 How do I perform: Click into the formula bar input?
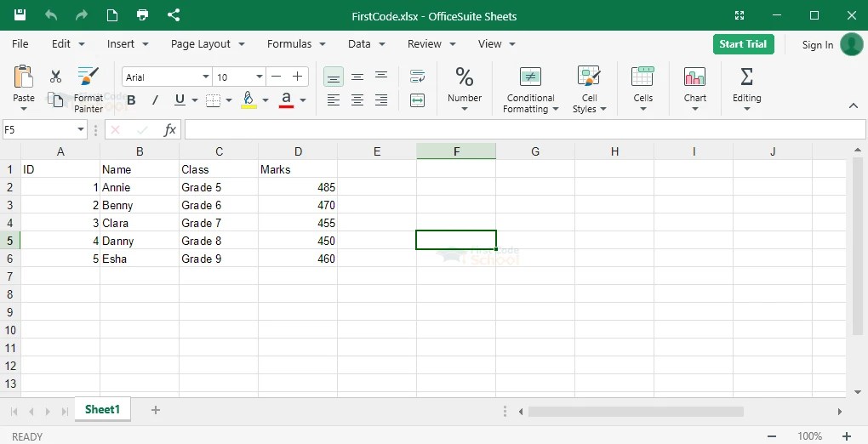point(525,130)
